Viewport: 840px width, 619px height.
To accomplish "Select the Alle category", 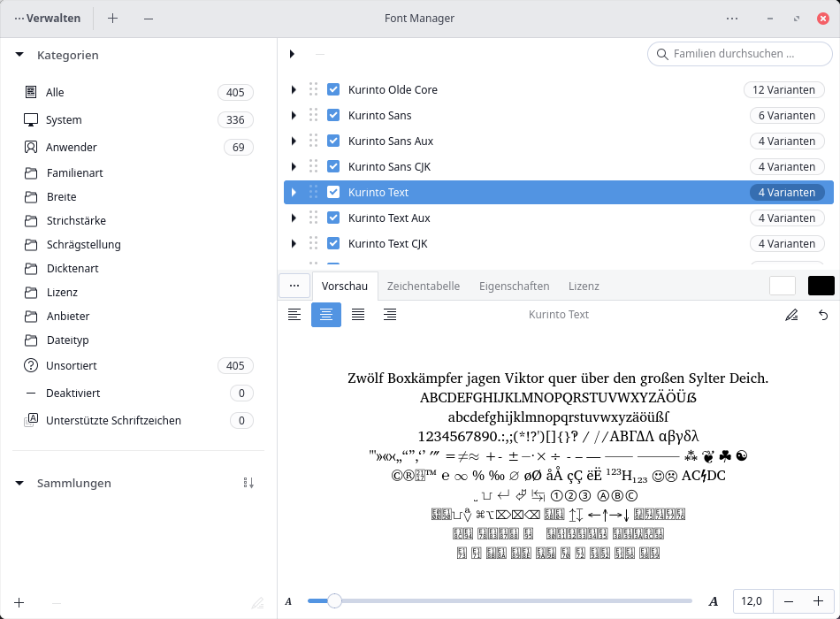I will pos(138,92).
